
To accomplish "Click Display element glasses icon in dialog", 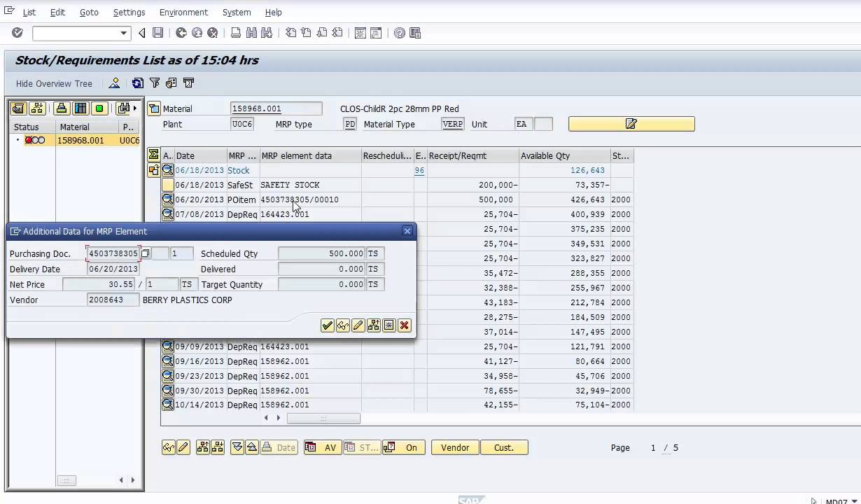I will tap(342, 325).
